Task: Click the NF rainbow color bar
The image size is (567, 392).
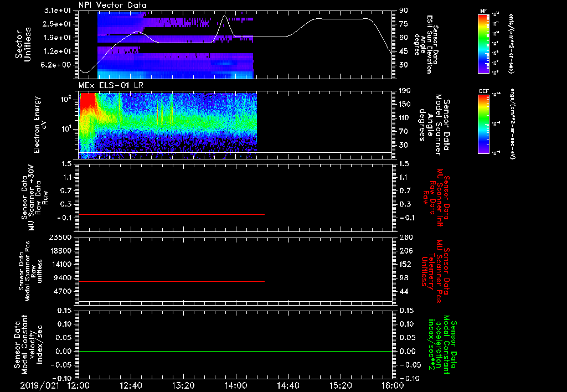Action: click(x=483, y=43)
